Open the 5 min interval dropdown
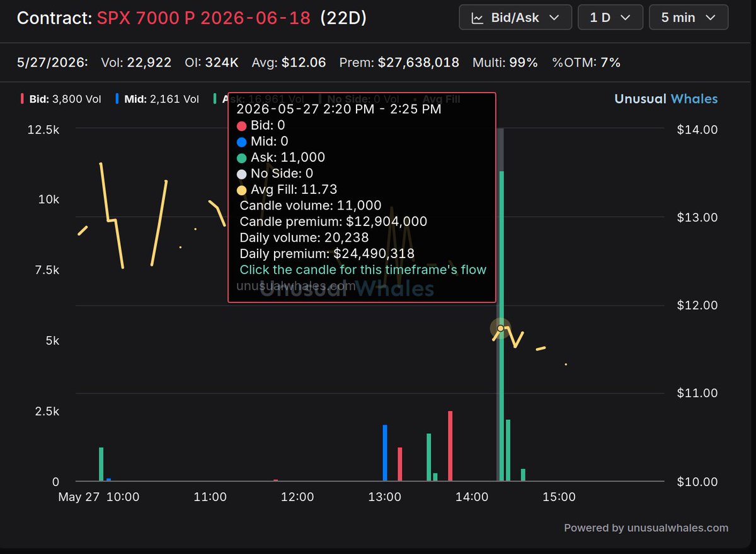 (689, 18)
